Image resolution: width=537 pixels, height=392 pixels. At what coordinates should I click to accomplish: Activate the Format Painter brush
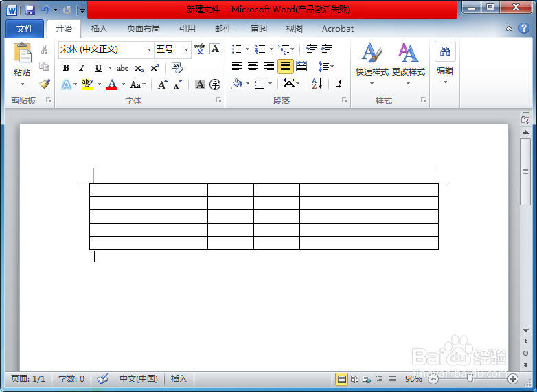(45, 84)
